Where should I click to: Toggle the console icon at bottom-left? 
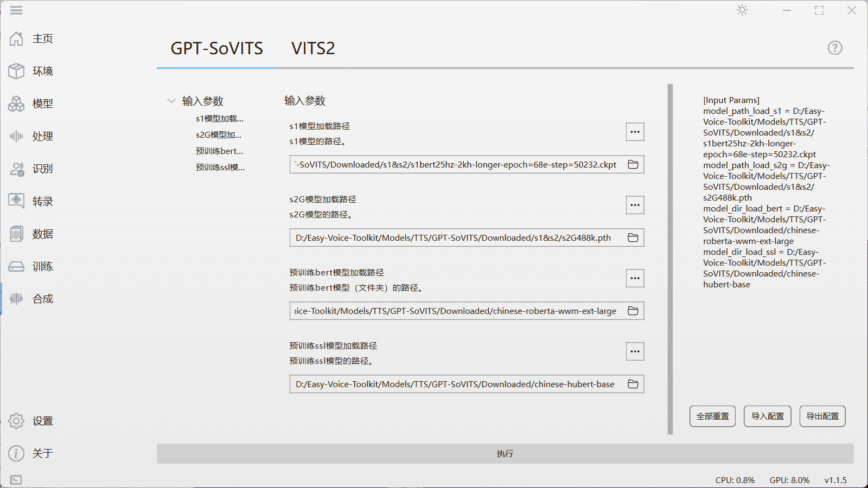(x=16, y=480)
